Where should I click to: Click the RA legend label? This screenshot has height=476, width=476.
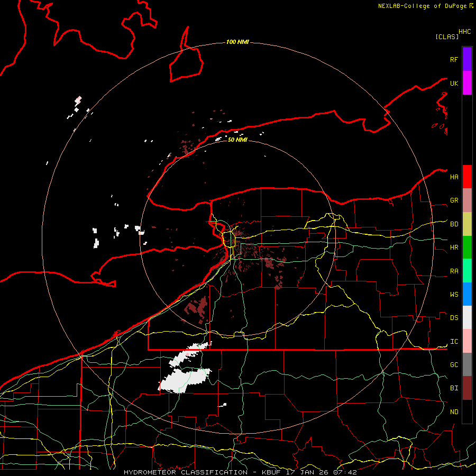coord(454,271)
